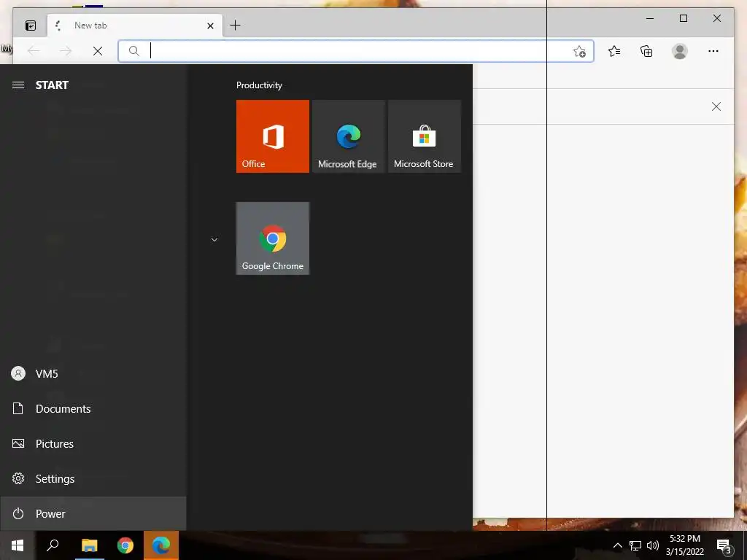
Task: Launch the Google Chrome tile
Action: click(273, 238)
